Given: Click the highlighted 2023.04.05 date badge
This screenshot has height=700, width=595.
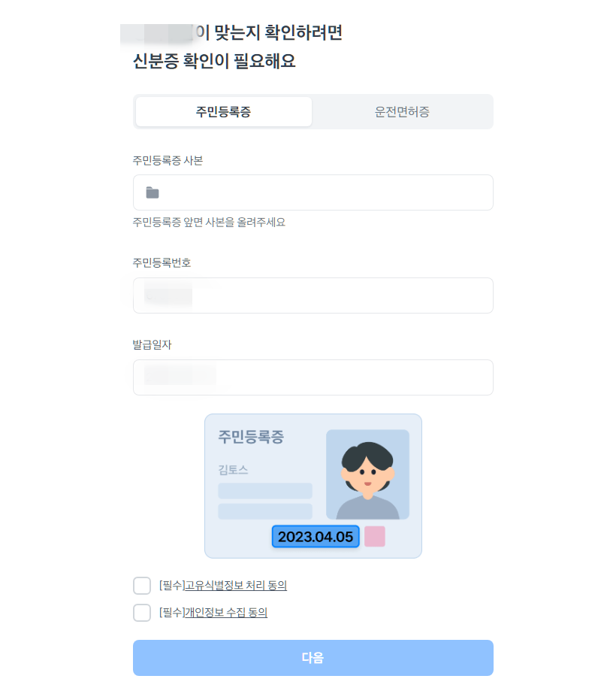Looking at the screenshot, I should pyautogui.click(x=316, y=537).
